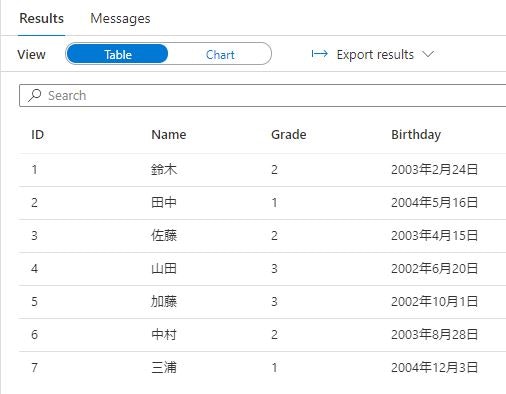Click Grade cell in 中村 row
The width and height of the screenshot is (506, 394).
coord(274,334)
